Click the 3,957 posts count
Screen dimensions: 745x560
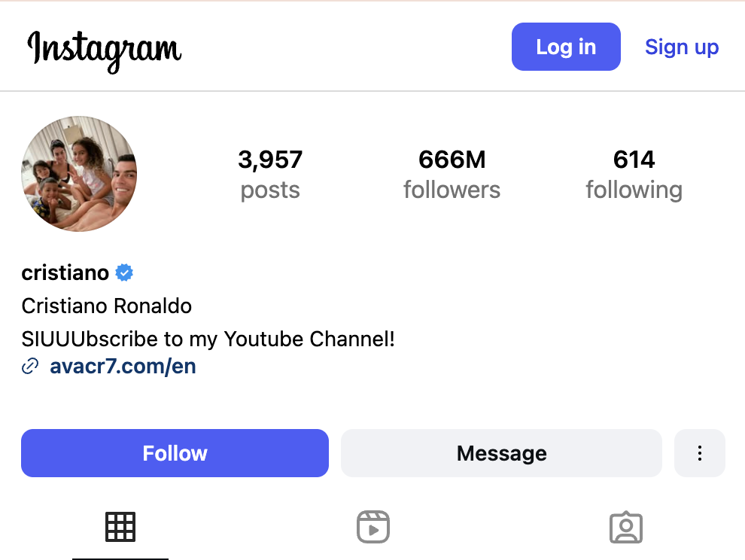coord(270,174)
